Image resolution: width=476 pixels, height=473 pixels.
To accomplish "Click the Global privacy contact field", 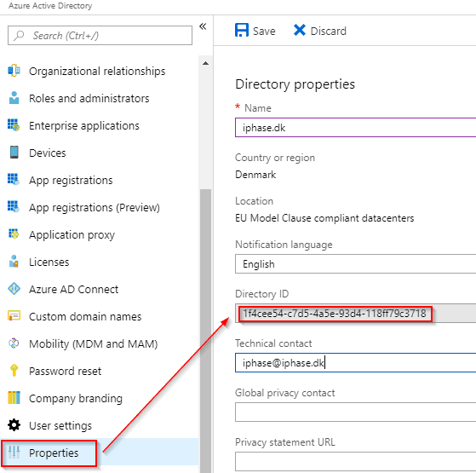I will coord(355,412).
